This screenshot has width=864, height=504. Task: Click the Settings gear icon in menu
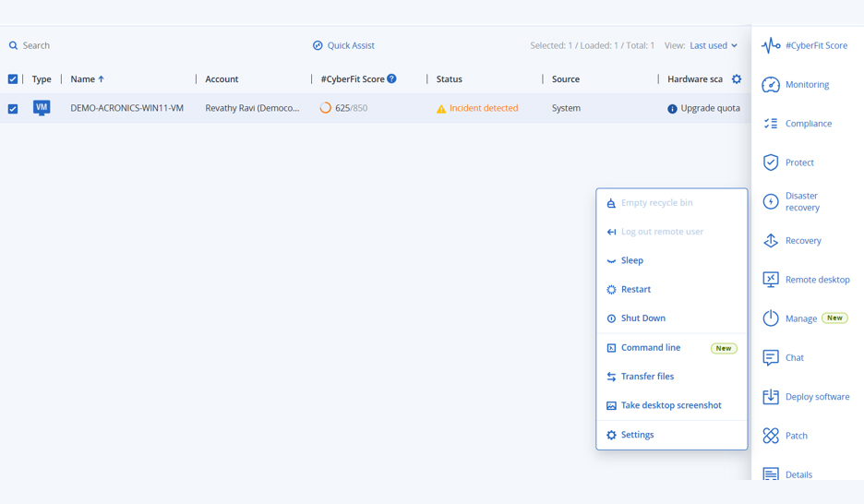611,435
